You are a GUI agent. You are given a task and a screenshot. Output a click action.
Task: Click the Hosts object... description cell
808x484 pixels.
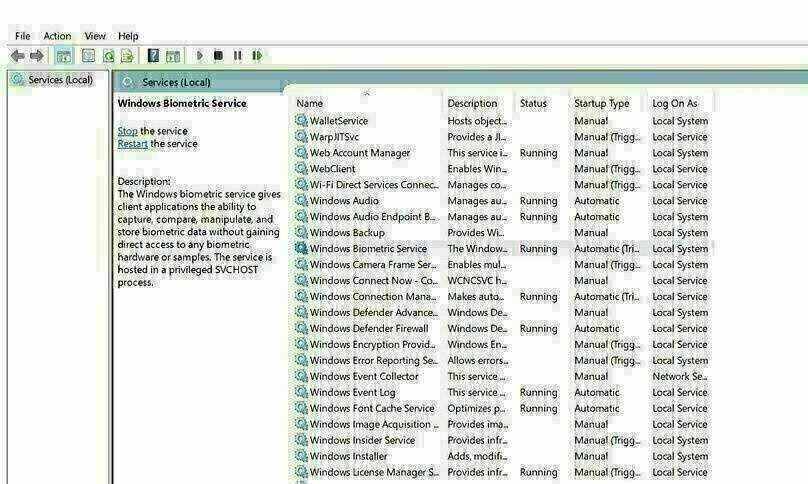tap(477, 121)
